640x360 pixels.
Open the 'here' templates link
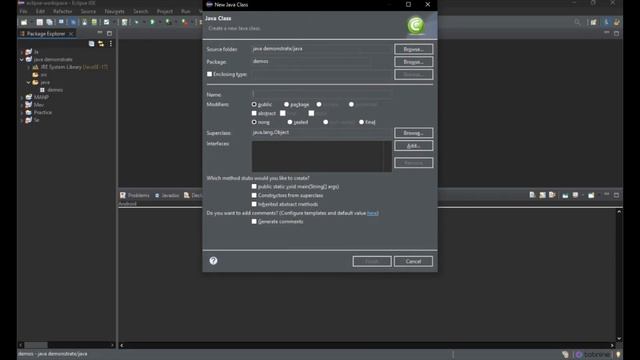372,213
